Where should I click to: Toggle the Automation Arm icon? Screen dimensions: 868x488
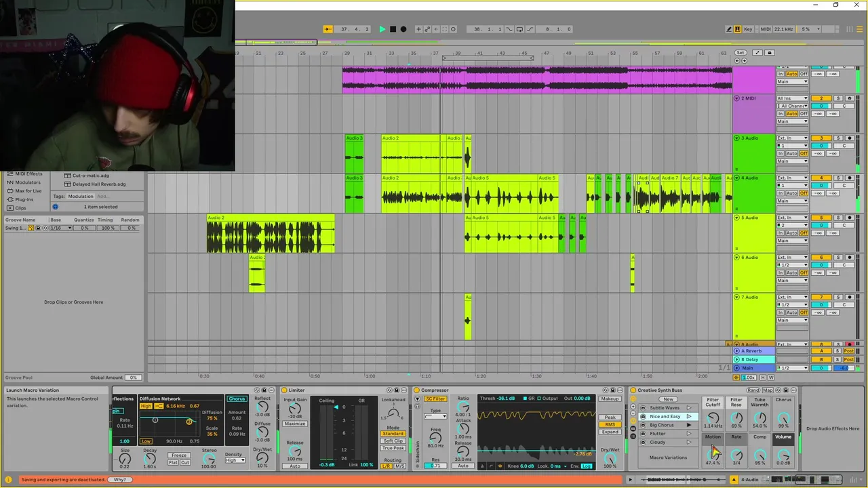[428, 29]
